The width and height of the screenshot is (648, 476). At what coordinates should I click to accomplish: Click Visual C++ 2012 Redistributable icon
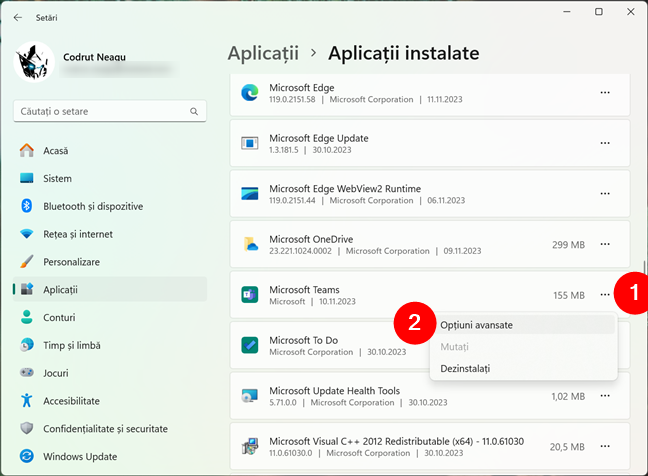[x=250, y=446]
